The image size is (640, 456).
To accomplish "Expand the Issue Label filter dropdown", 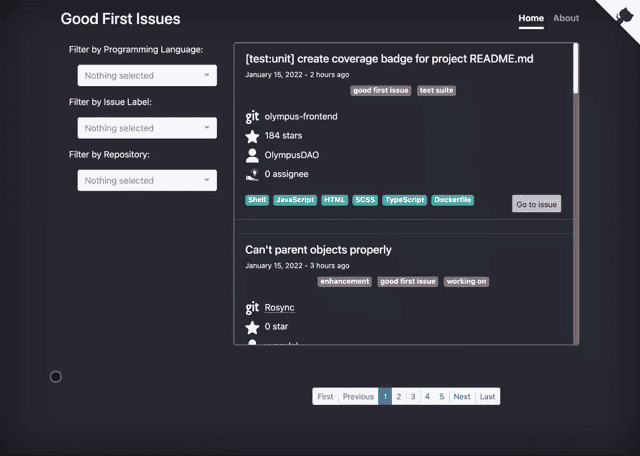I will [x=147, y=128].
